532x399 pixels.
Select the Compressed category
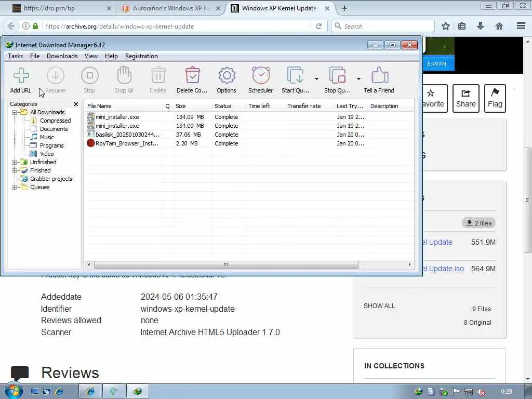(55, 121)
